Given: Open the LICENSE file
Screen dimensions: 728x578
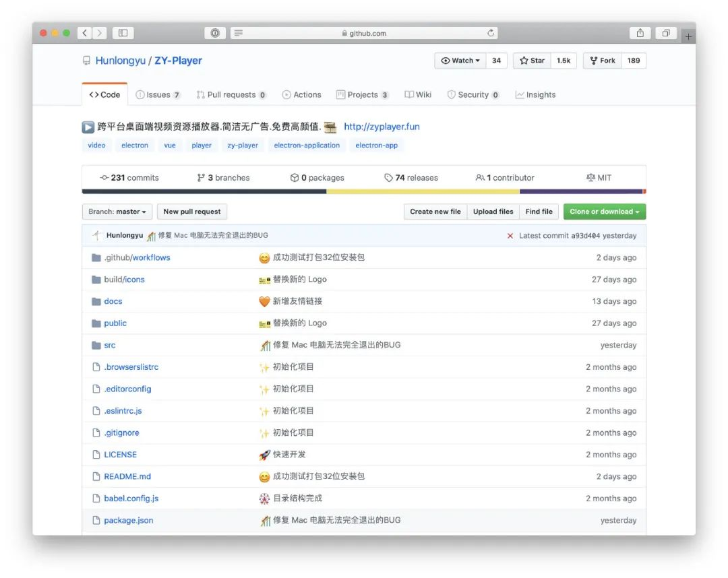Looking at the screenshot, I should [120, 455].
